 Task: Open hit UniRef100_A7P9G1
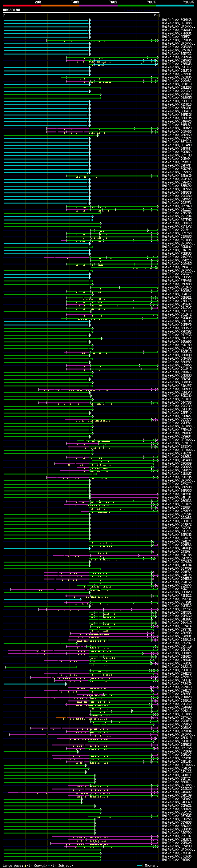[x=177, y=33]
